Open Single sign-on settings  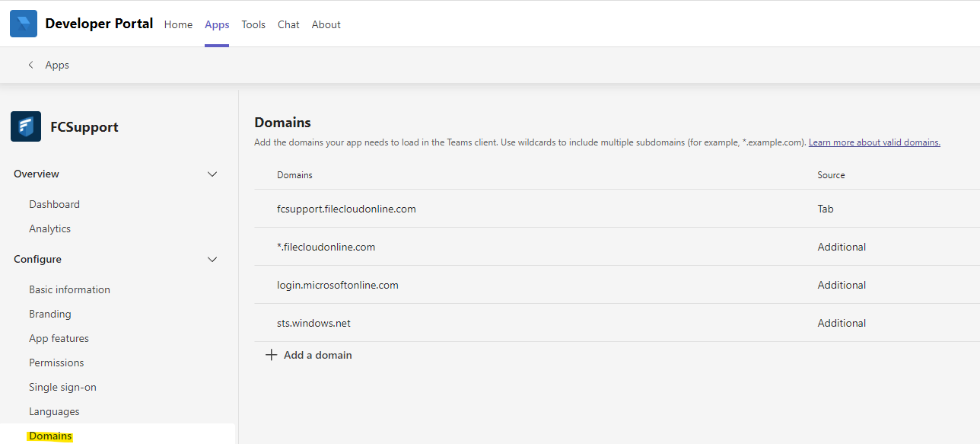[63, 387]
